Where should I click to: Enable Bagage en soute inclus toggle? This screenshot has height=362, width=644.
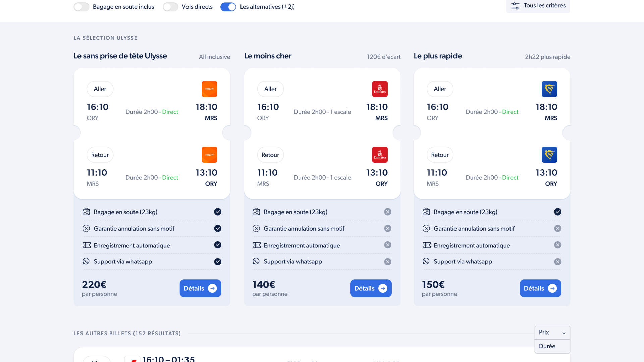(82, 7)
